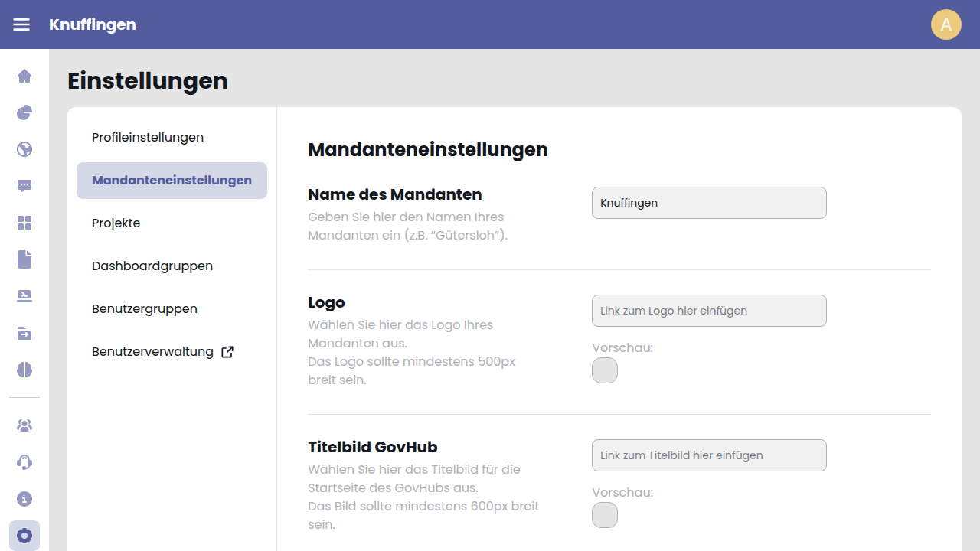The width and height of the screenshot is (980, 551).
Task: Open the brain icon in sidebar
Action: click(24, 370)
